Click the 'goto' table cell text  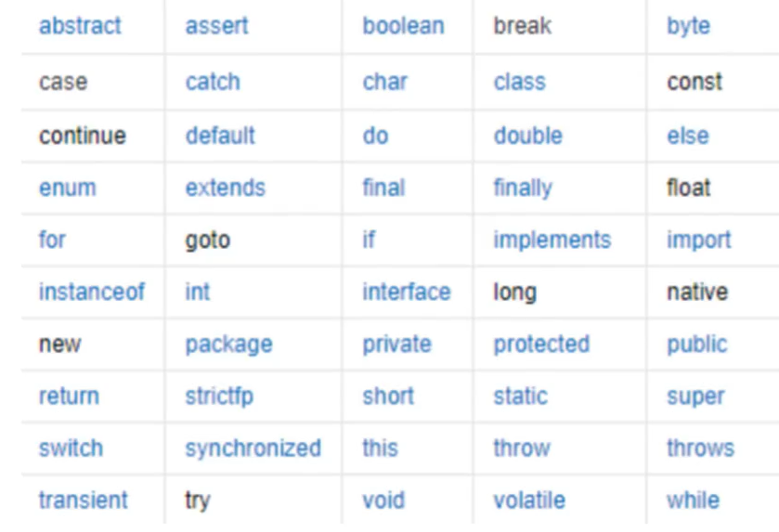pyautogui.click(x=207, y=240)
